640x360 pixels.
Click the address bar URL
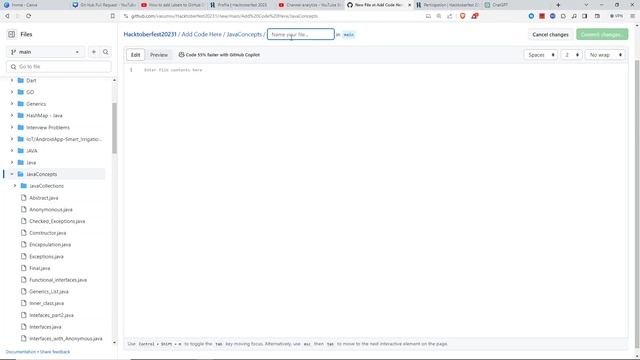tap(224, 16)
